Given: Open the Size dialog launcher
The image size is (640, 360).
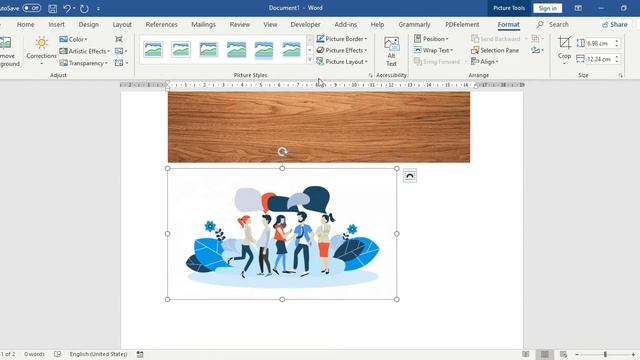Looking at the screenshot, I should pyautogui.click(x=620, y=76).
